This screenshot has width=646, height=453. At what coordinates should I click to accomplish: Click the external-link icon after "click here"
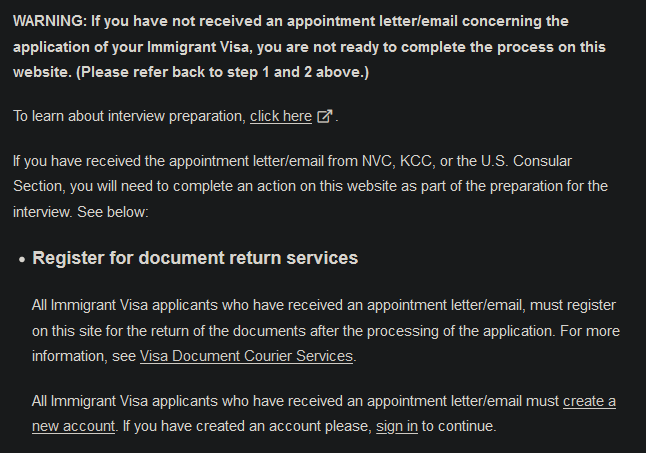(x=325, y=117)
